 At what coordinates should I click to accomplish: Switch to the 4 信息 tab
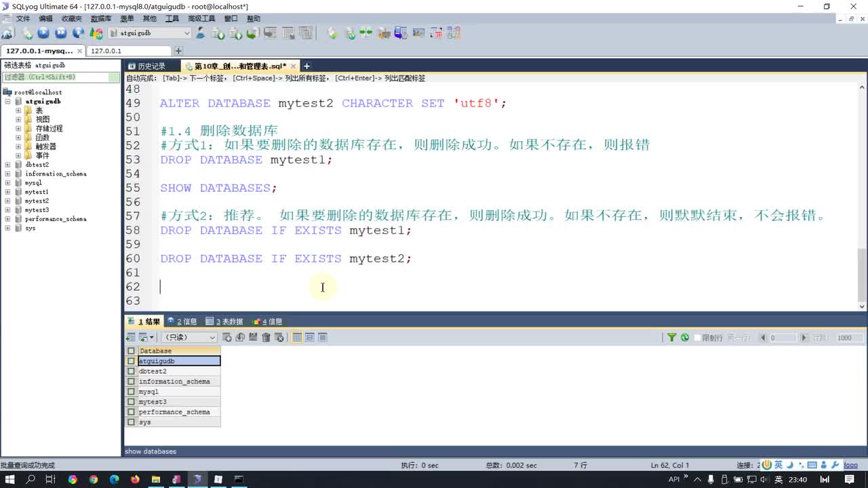click(x=267, y=321)
